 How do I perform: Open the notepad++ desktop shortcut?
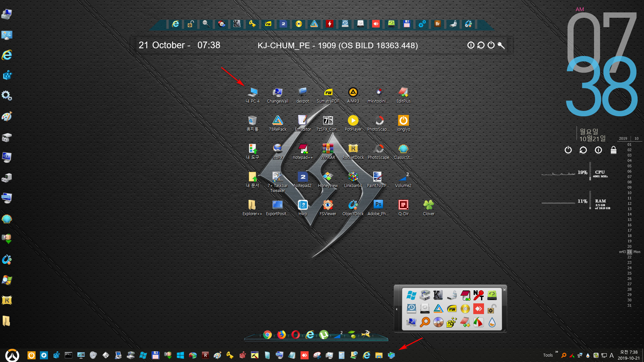[303, 152]
